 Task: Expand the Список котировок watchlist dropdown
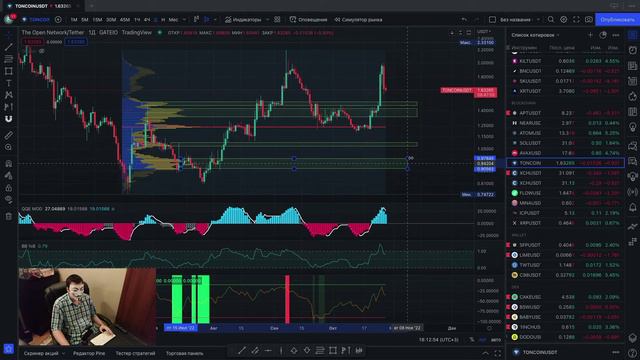[x=535, y=35]
